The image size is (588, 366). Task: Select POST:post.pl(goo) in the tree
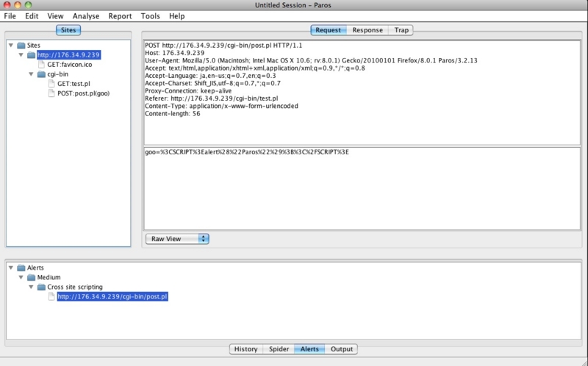click(83, 93)
